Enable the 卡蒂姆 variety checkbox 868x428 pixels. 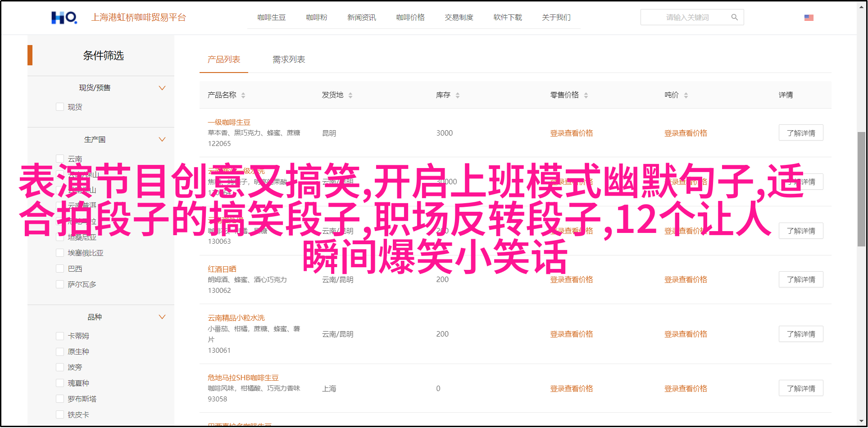coord(60,336)
